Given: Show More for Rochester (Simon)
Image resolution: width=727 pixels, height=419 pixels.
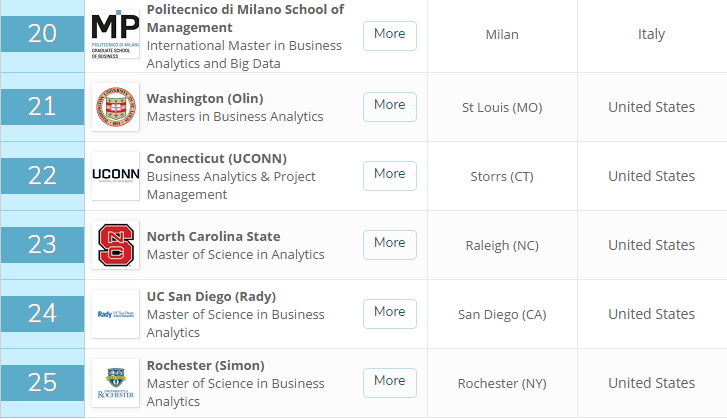Looking at the screenshot, I should [389, 381].
